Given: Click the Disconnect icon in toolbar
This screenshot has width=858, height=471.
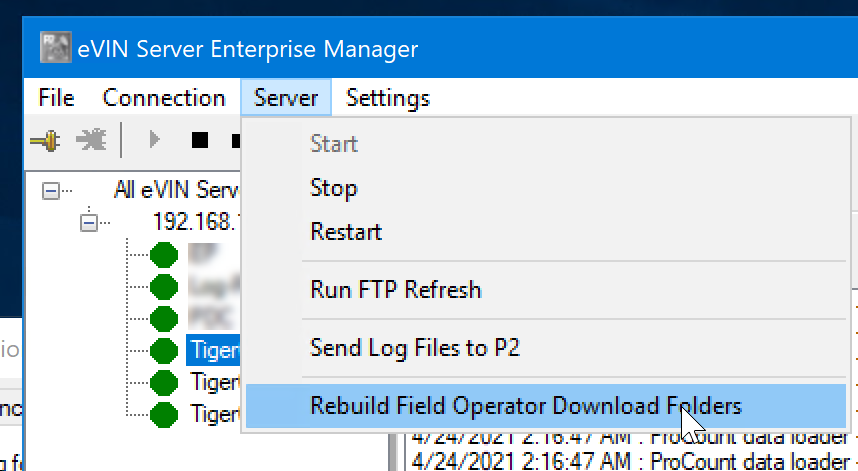Looking at the screenshot, I should (x=92, y=140).
